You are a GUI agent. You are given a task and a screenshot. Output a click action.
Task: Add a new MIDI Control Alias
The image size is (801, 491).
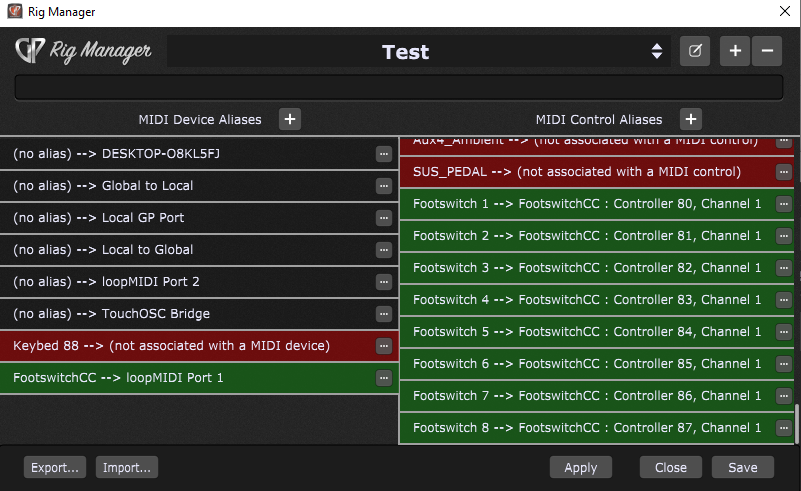690,119
